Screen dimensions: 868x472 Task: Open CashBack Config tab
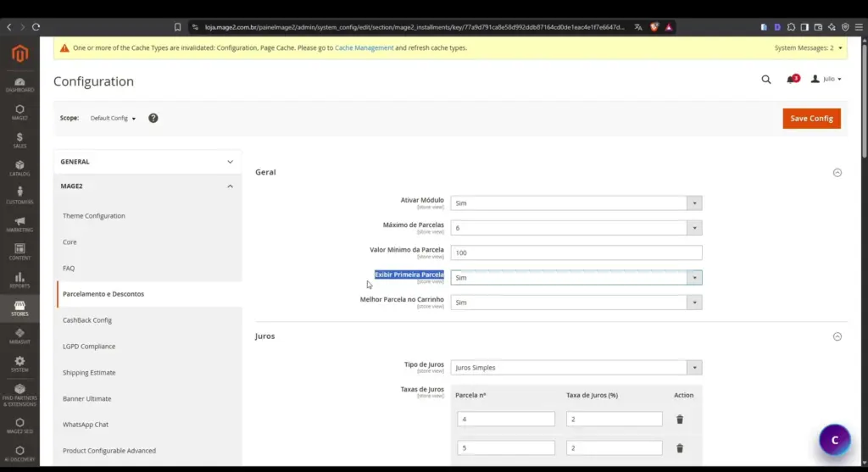(x=87, y=319)
